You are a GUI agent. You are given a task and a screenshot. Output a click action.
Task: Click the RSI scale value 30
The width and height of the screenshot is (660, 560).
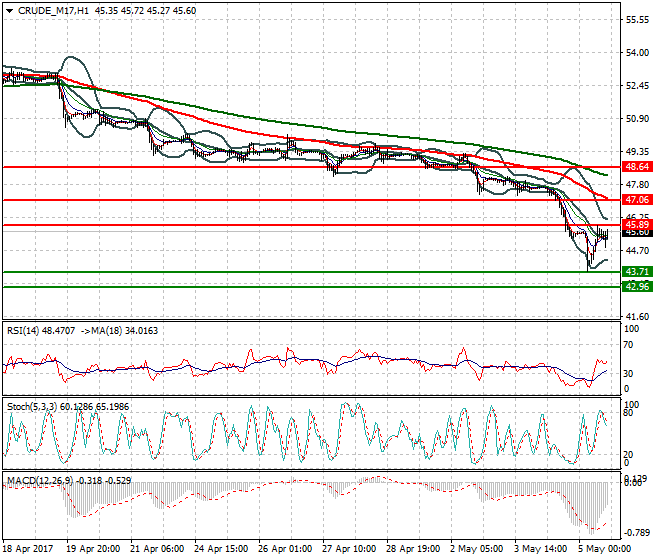628,373
